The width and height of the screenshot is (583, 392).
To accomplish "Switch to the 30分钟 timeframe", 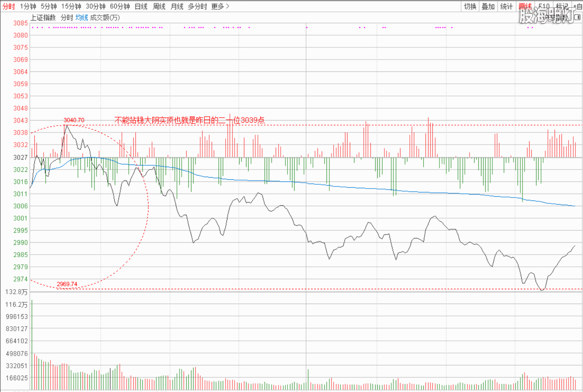I will pyautogui.click(x=96, y=6).
